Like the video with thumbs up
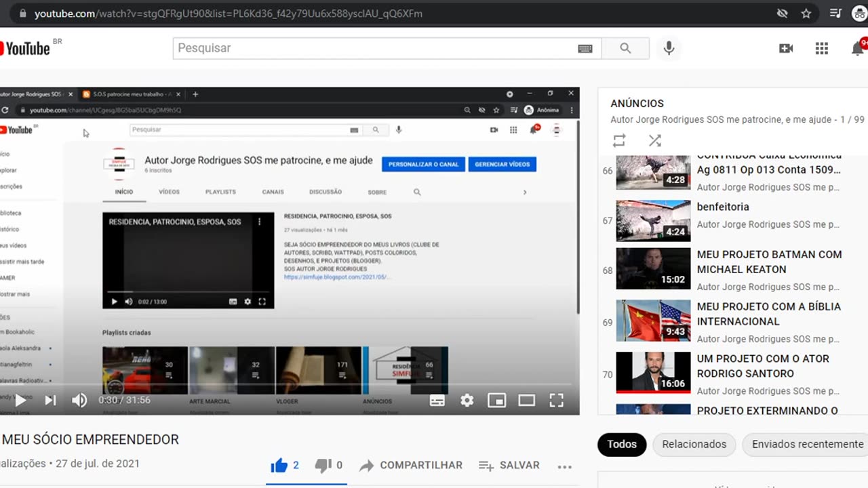868x488 pixels. click(x=285, y=466)
